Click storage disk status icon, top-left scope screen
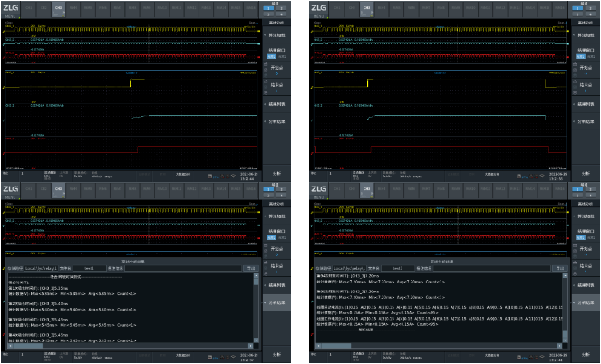 210,176
